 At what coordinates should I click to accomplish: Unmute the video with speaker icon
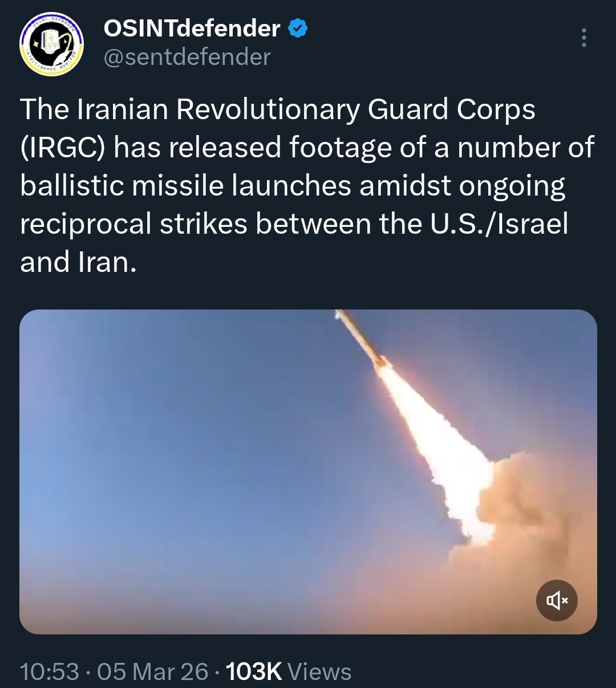(x=557, y=600)
